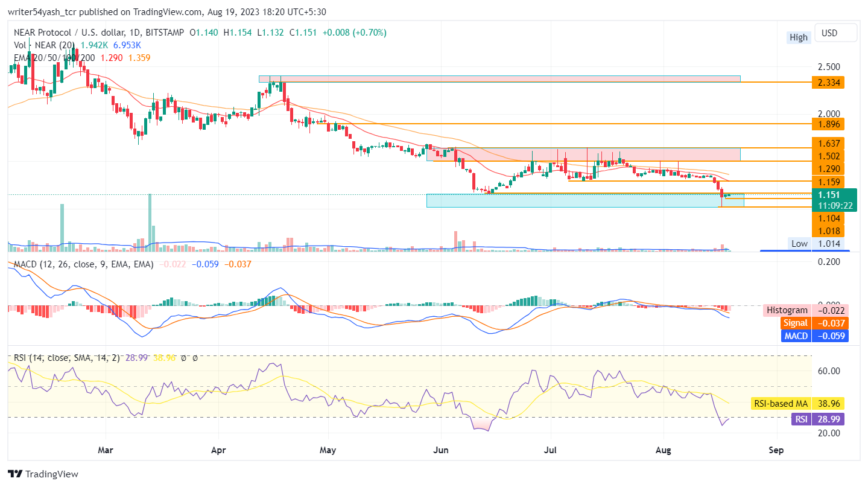Select Sep on the time axis

pyautogui.click(x=776, y=450)
